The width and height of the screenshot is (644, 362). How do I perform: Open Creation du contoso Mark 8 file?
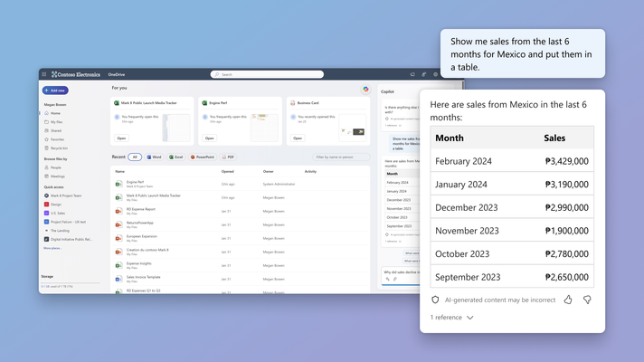click(x=147, y=250)
